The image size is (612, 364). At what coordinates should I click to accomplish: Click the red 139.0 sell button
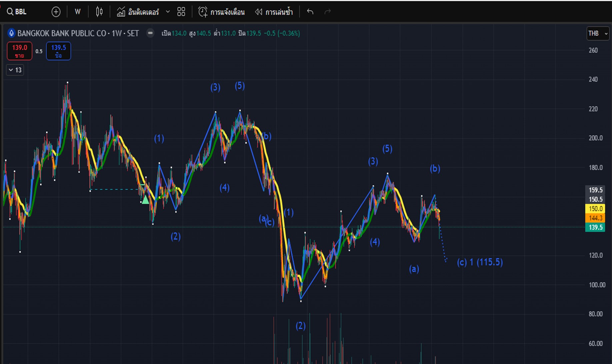(20, 51)
